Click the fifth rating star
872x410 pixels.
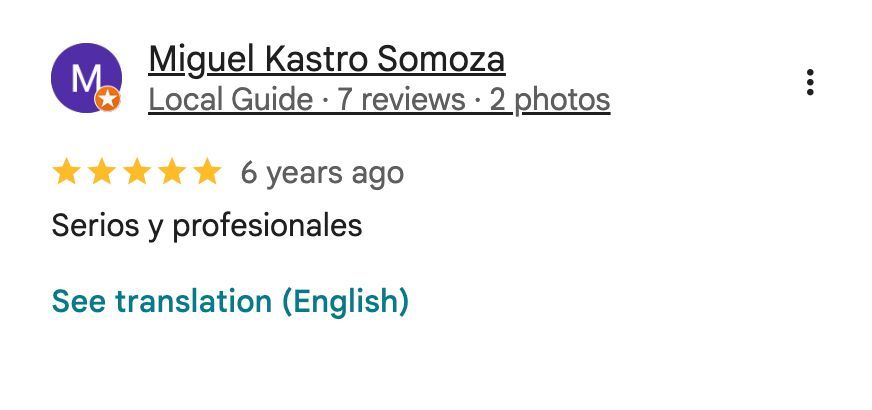206,173
